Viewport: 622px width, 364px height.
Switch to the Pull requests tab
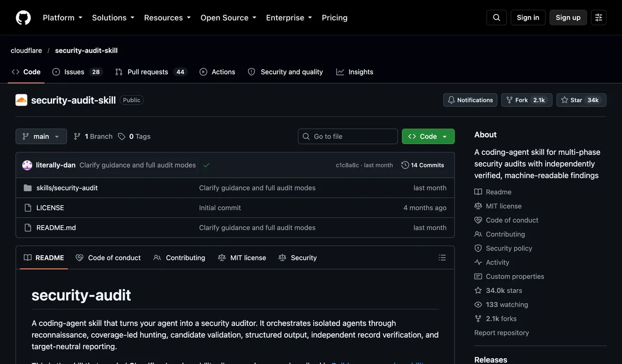(x=151, y=72)
